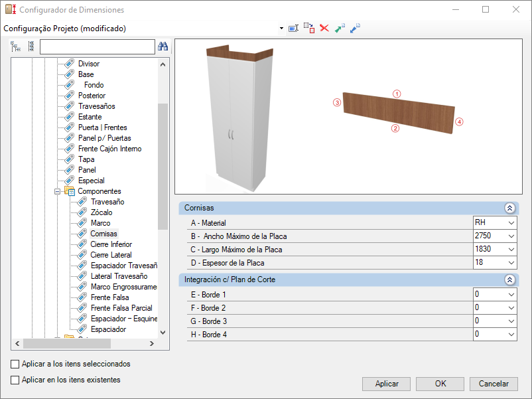Enable Aplicar a los itens seleccionados checkbox
Viewport: 532px width, 399px height.
pyautogui.click(x=15, y=364)
